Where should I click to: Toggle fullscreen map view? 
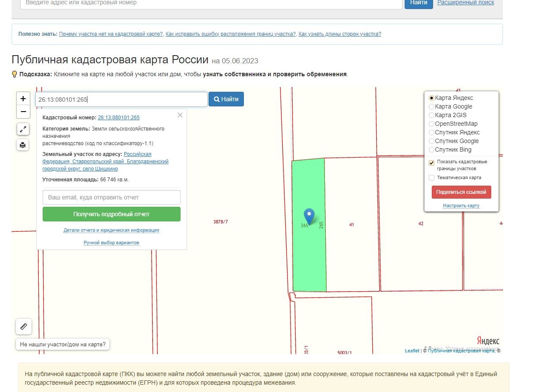tap(23, 129)
